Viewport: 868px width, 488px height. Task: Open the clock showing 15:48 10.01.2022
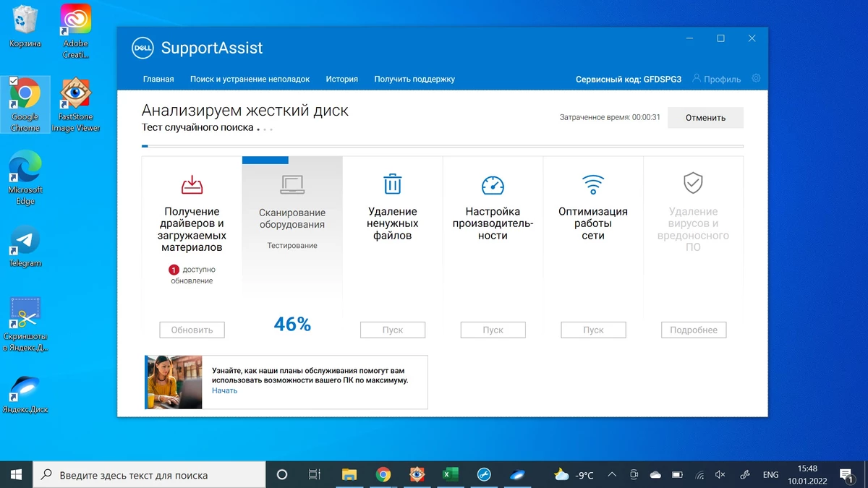pos(807,474)
